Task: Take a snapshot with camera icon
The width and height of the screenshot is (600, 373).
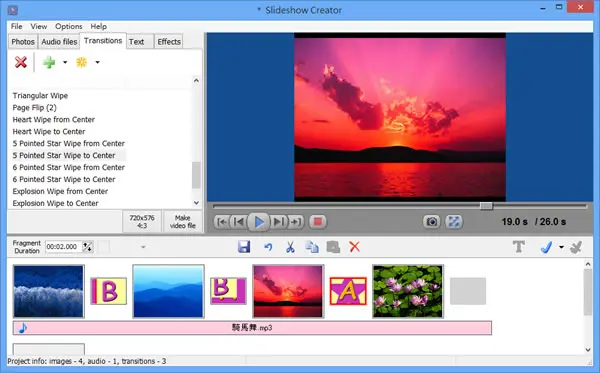Action: (x=432, y=222)
